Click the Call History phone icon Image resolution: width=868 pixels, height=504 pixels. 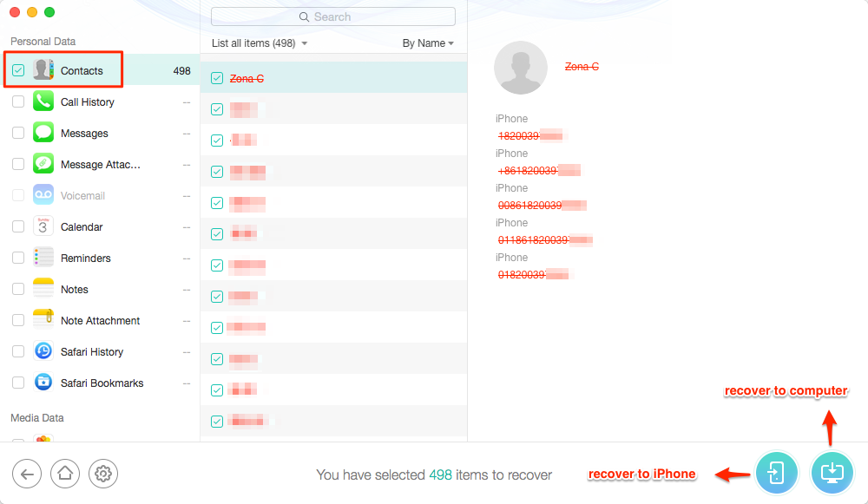(x=43, y=101)
